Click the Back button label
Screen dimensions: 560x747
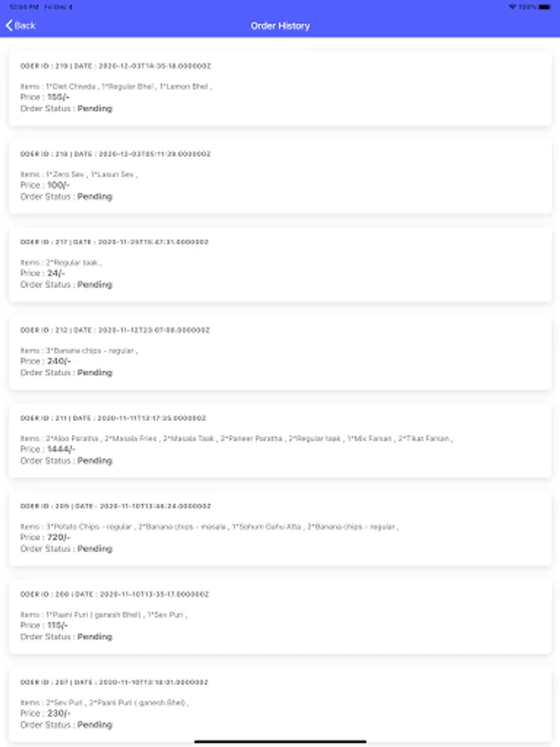click(25, 26)
